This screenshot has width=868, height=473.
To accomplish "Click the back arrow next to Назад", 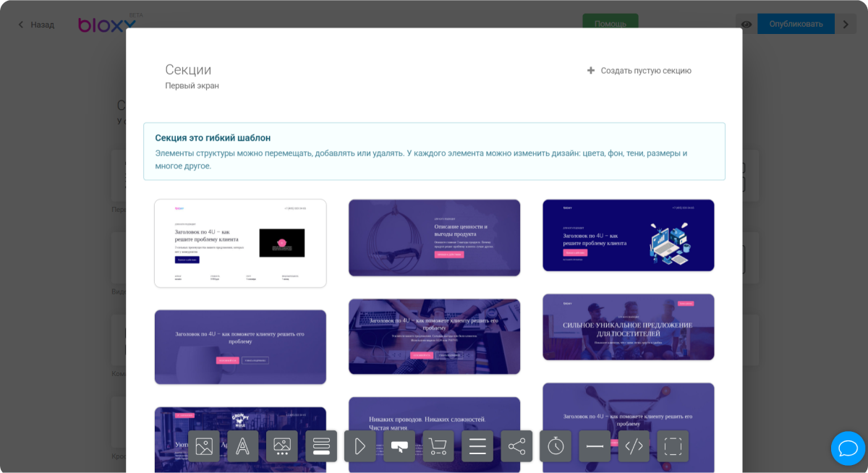I will click(x=20, y=25).
